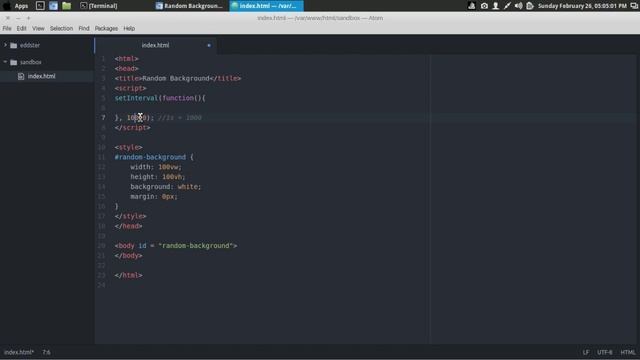Click the modified dot on index.html tab

[x=209, y=45]
